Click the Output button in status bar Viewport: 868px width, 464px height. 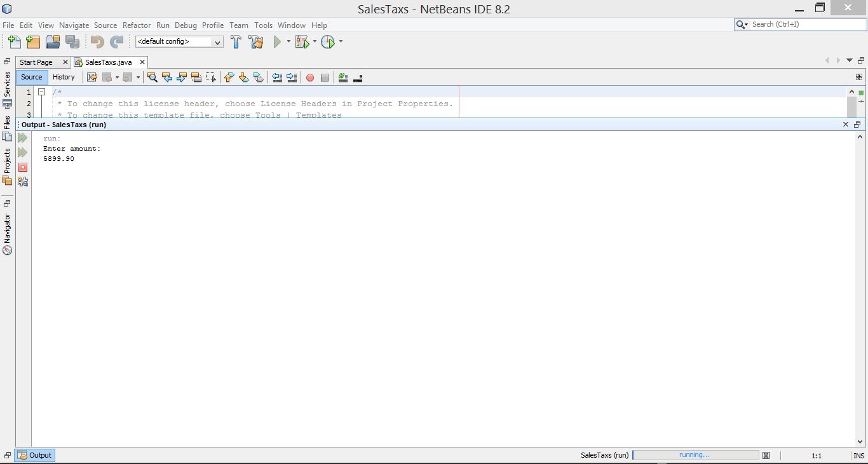[35, 455]
